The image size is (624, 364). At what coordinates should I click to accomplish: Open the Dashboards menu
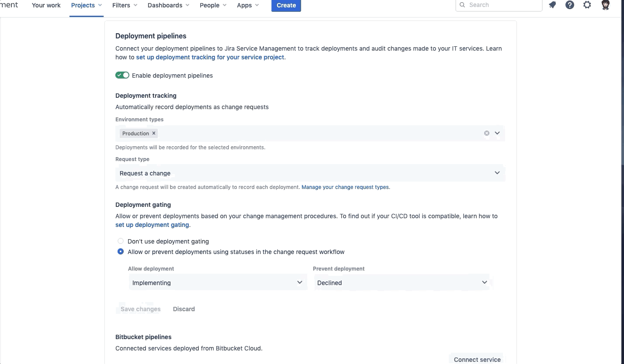pos(168,5)
